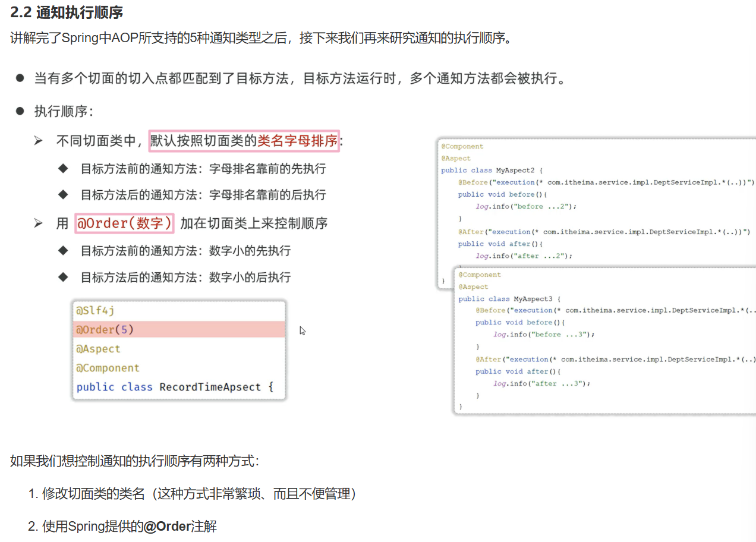
Task: Click the log.info("after ...2") line
Action: click(x=524, y=256)
